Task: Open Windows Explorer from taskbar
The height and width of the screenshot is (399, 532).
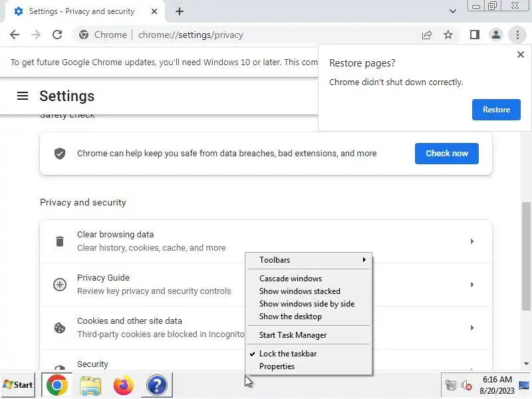Action: [90, 385]
